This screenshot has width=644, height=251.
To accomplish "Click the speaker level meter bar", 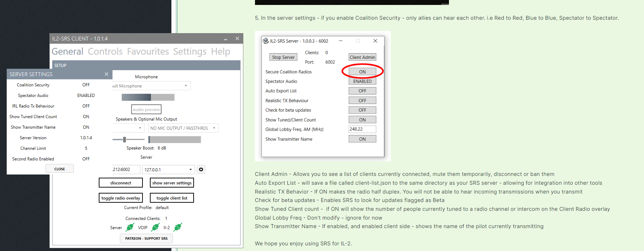I will click(175, 140).
